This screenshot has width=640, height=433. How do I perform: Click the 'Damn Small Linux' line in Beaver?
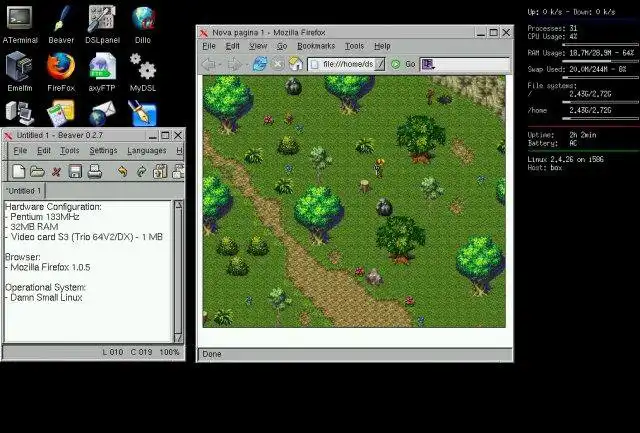(44, 298)
